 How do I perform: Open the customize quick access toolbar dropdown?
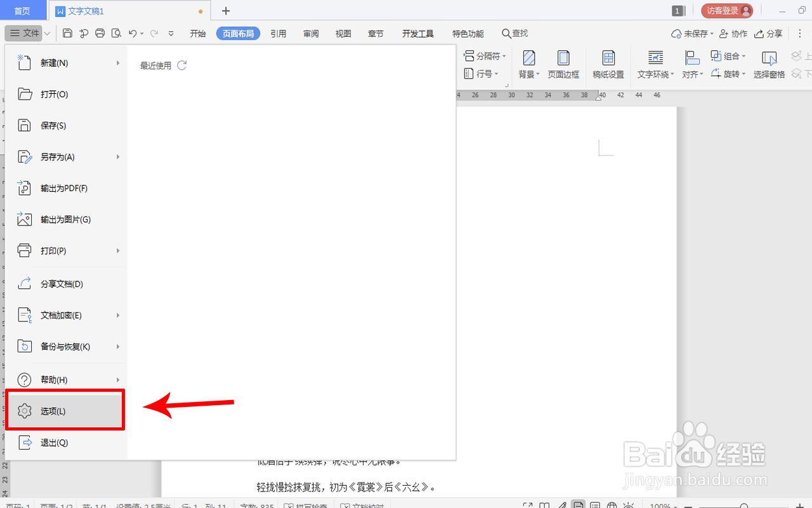click(x=171, y=34)
